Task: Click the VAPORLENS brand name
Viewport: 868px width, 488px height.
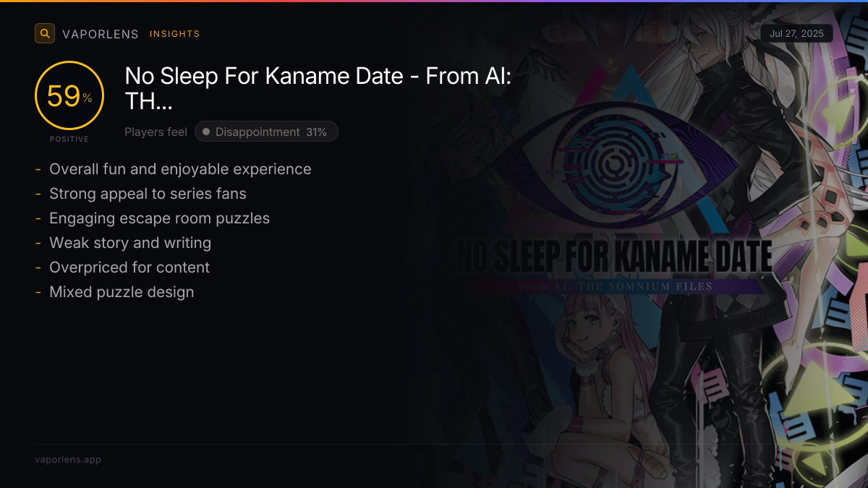Action: (100, 34)
